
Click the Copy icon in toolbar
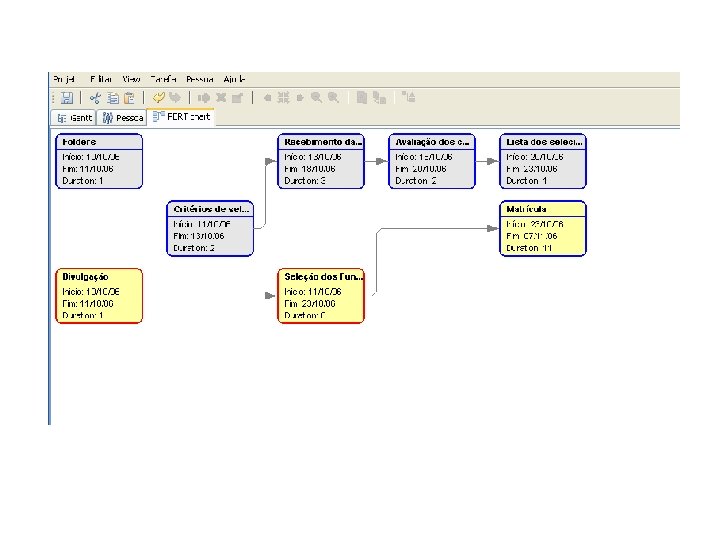pos(113,98)
